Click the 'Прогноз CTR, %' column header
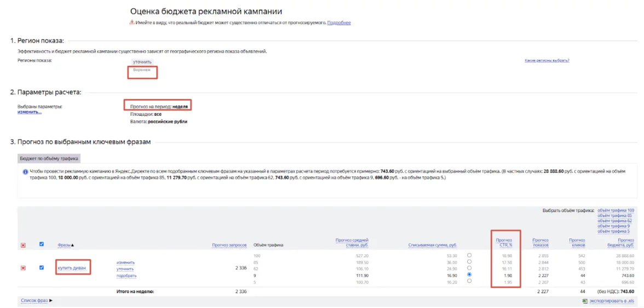Screen dimensions: 644x308 point(504,242)
